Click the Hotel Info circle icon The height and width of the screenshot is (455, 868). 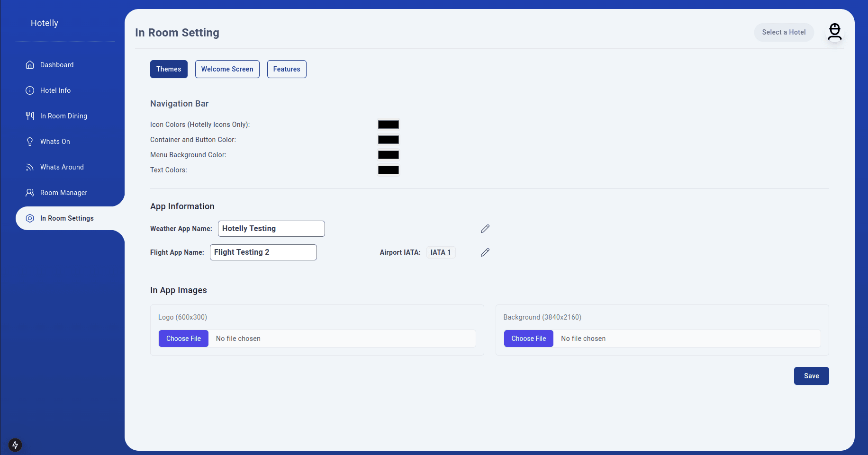coord(30,90)
